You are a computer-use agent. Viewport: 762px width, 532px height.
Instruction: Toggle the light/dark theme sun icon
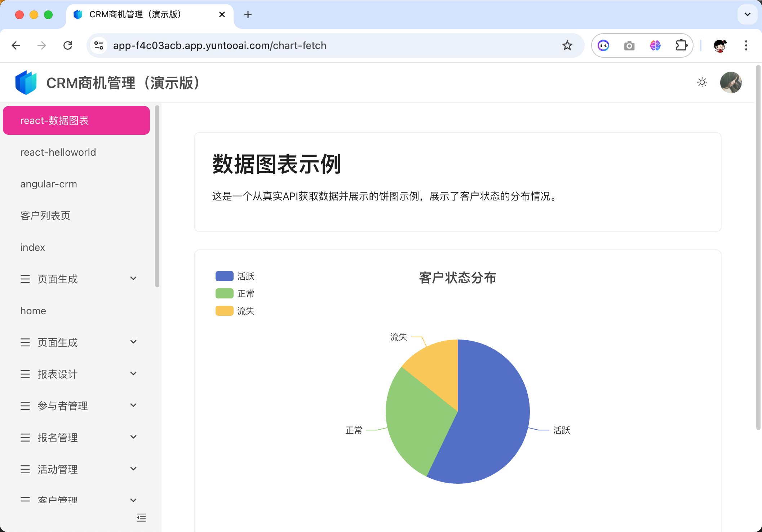click(x=702, y=83)
